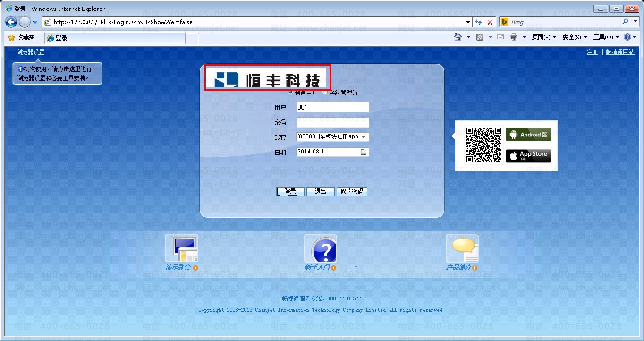The width and height of the screenshot is (644, 341).
Task: Select the 登录 browser tab
Action: (115, 38)
